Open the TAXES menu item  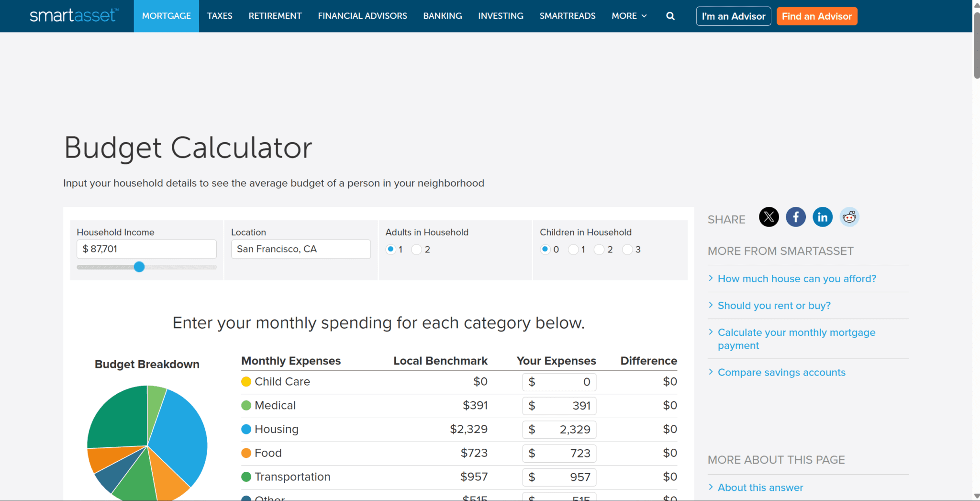220,16
